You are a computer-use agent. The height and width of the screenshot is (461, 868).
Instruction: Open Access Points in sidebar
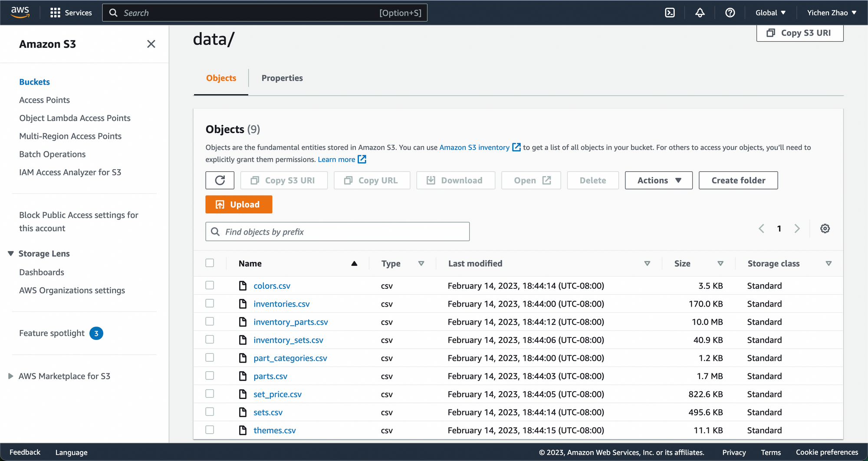coord(44,100)
